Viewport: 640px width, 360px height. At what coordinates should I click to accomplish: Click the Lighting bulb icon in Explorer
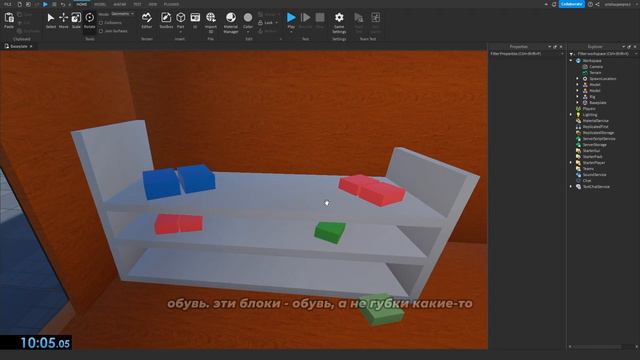tap(578, 115)
